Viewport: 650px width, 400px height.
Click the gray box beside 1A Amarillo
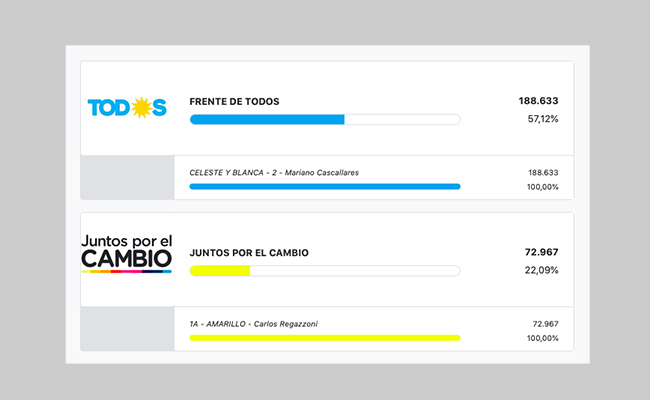pos(127,329)
